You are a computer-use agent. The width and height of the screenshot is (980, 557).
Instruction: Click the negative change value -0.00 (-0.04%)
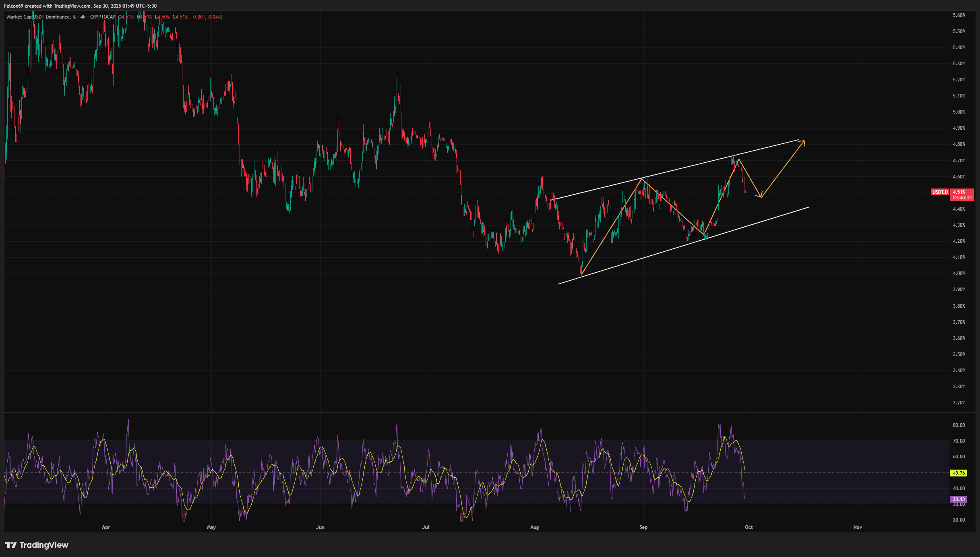[x=206, y=17]
